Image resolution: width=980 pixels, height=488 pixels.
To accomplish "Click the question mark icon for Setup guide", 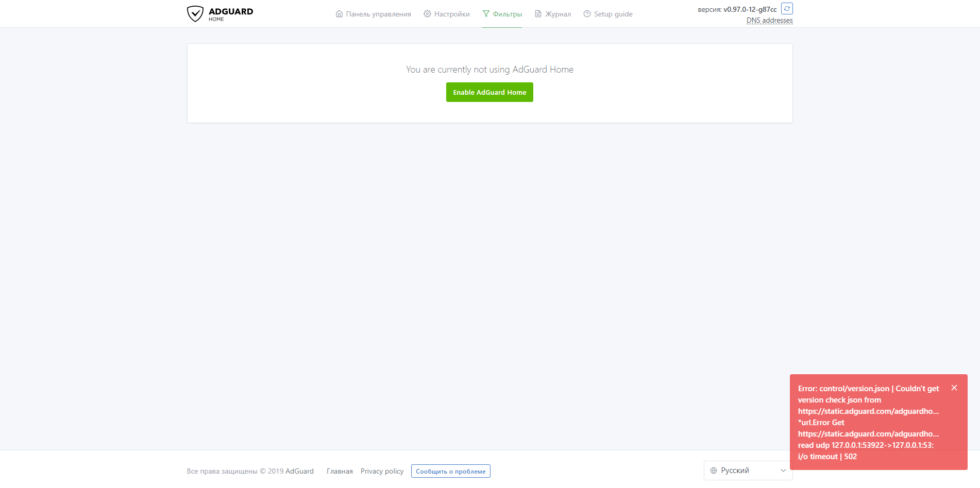I will 586,14.
